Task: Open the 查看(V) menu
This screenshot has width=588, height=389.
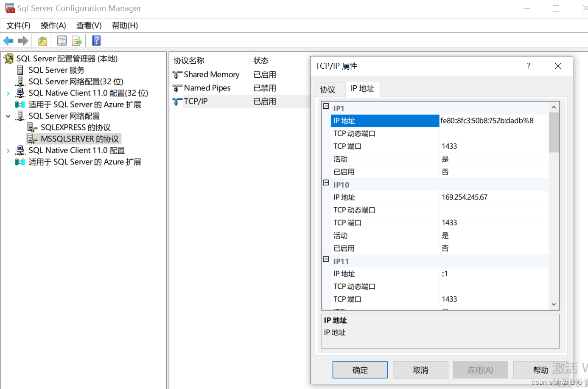Action: (89, 25)
